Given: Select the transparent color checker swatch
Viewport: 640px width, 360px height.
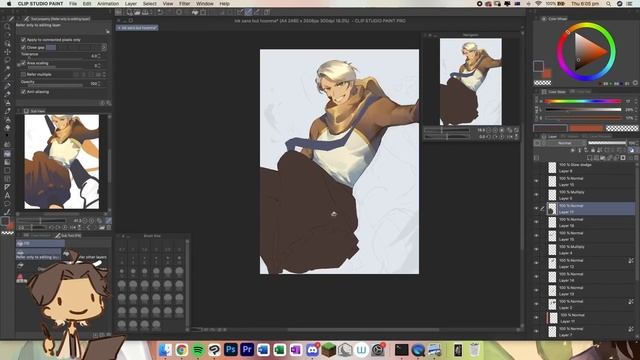Looking at the screenshot, I should click(542, 83).
